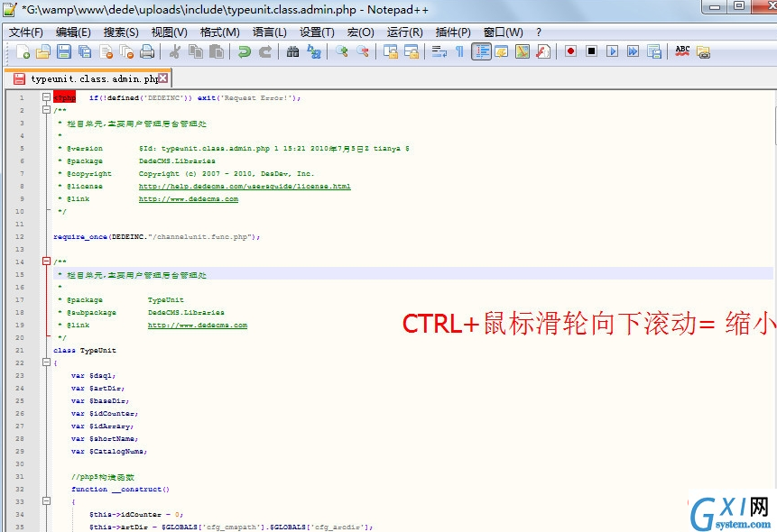Open the ? help menu

[539, 32]
